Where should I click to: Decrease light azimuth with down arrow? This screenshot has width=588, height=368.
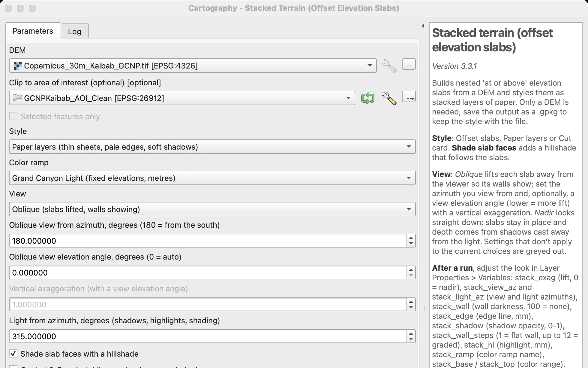(411, 339)
